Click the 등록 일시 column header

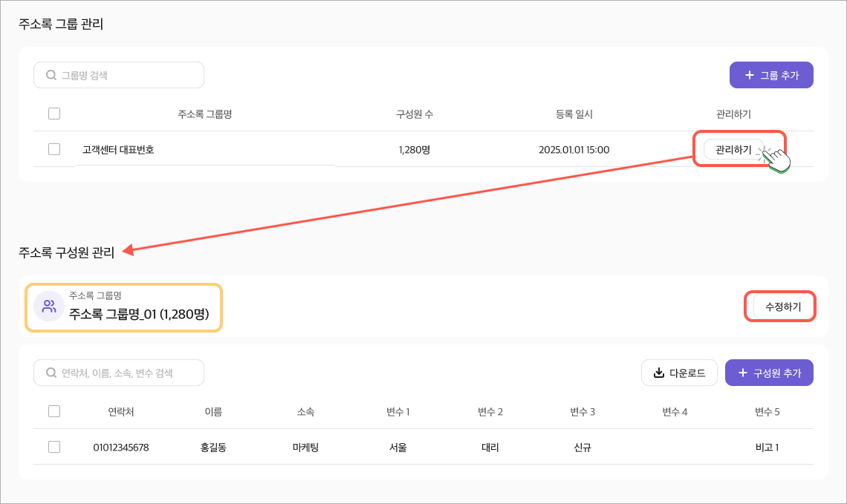pos(574,114)
